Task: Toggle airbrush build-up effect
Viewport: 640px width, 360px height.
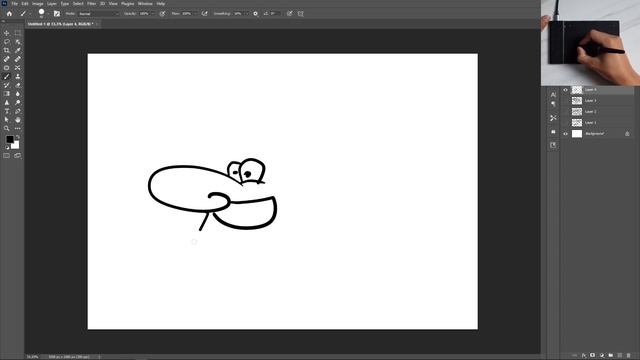Action: 204,13
